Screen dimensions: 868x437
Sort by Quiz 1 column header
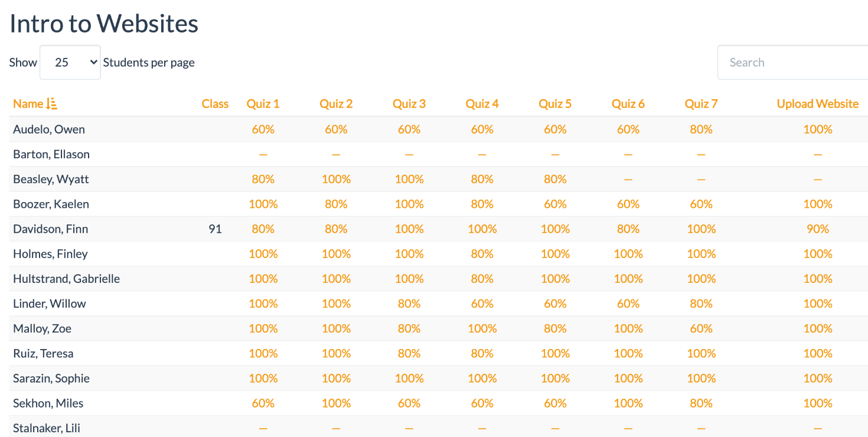263,104
